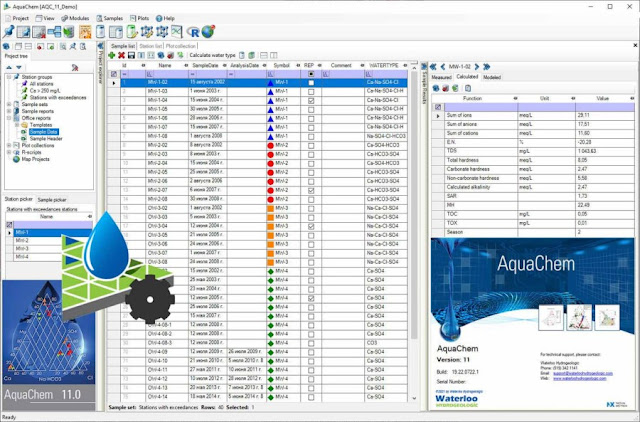640x422 pixels.
Task: Expand the R-scripts tree node
Action: coord(9,152)
